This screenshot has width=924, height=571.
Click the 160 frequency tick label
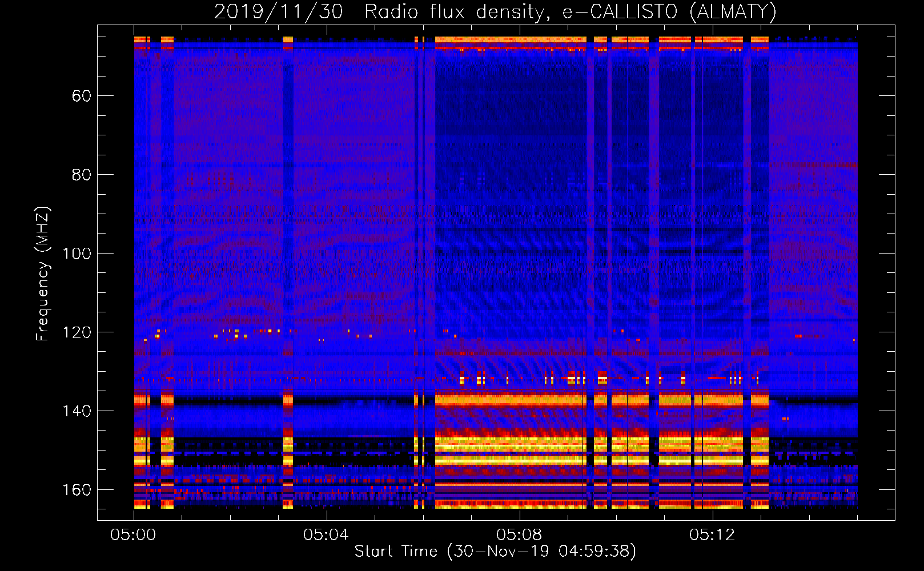[77, 490]
